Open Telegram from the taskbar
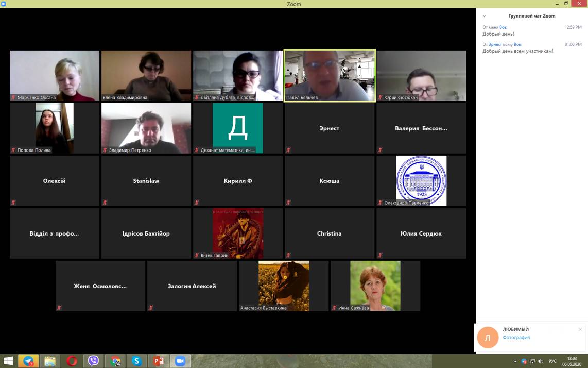 pos(28,361)
